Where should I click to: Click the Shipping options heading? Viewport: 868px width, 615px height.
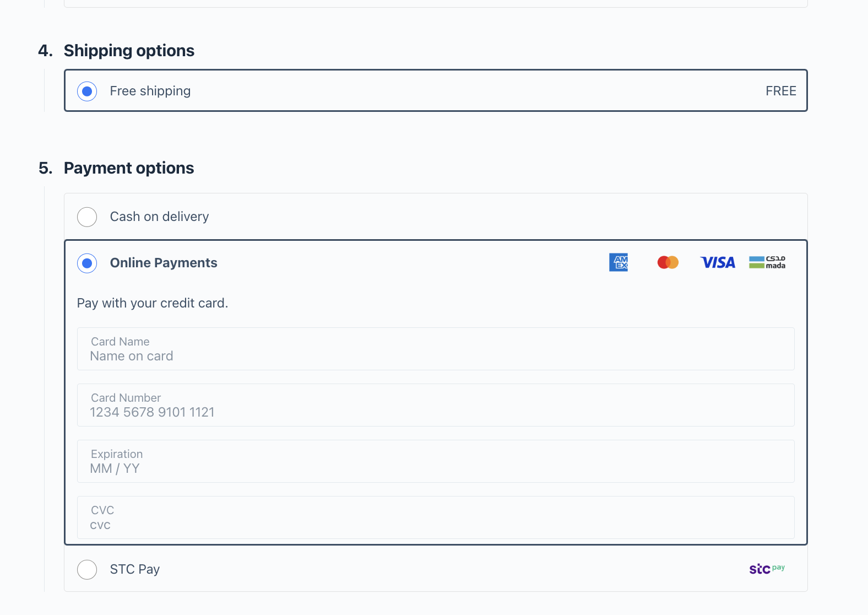129,51
